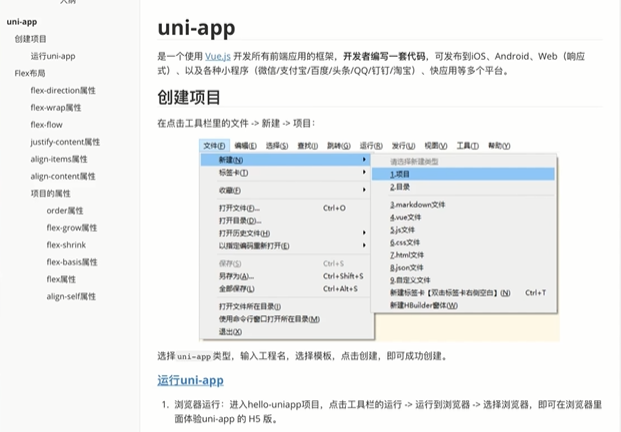Select 6.css文件 submenu entry
The height and width of the screenshot is (432, 621).
463,242
